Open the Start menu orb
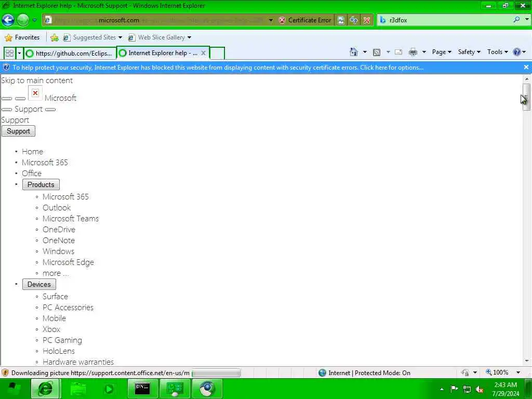The image size is (532, 399). (14, 389)
